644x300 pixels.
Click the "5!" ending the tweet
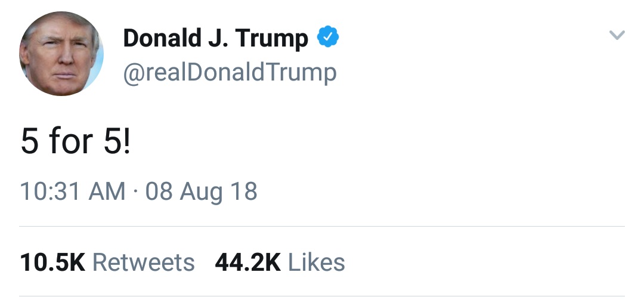click(x=116, y=142)
